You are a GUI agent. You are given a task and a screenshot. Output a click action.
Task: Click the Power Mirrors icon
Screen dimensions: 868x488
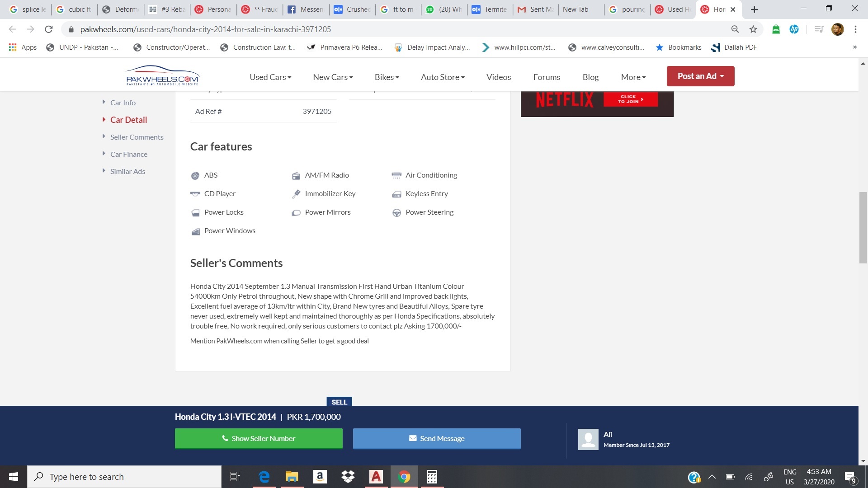click(x=296, y=213)
